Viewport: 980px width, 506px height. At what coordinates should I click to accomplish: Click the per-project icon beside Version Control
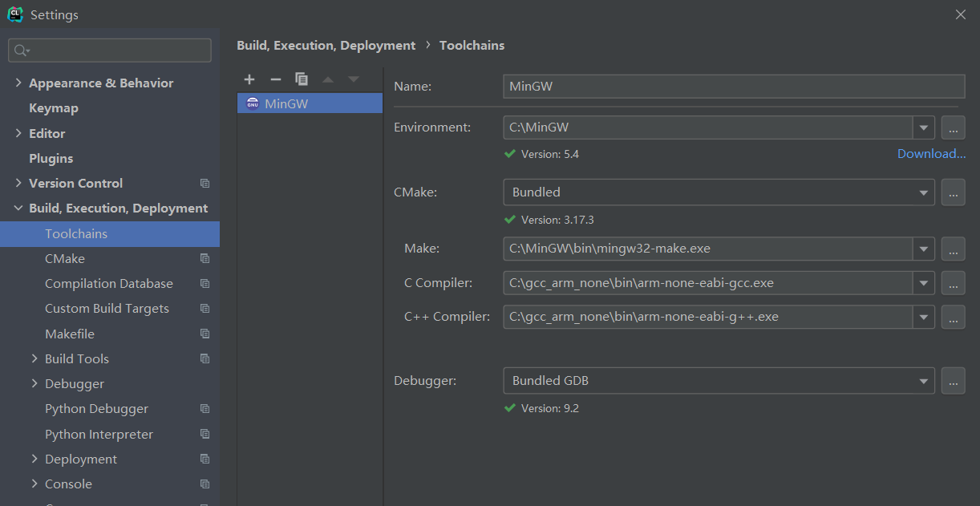[x=205, y=183]
